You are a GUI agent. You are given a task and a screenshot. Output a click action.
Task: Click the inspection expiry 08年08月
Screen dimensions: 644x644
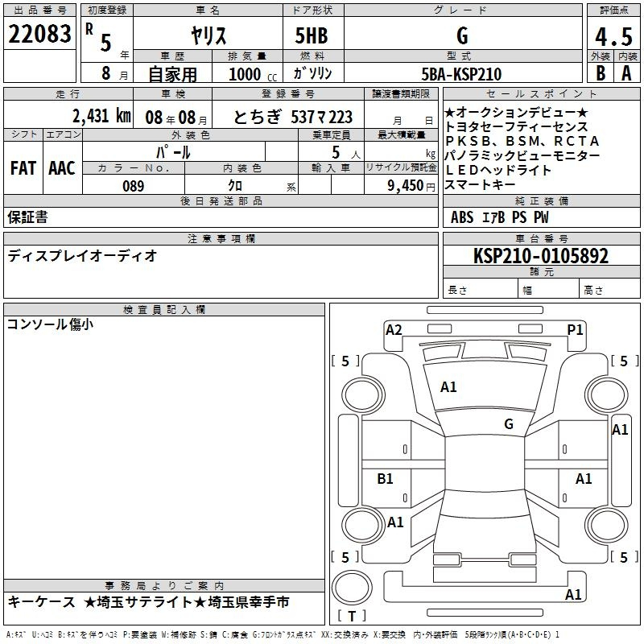pos(176,118)
